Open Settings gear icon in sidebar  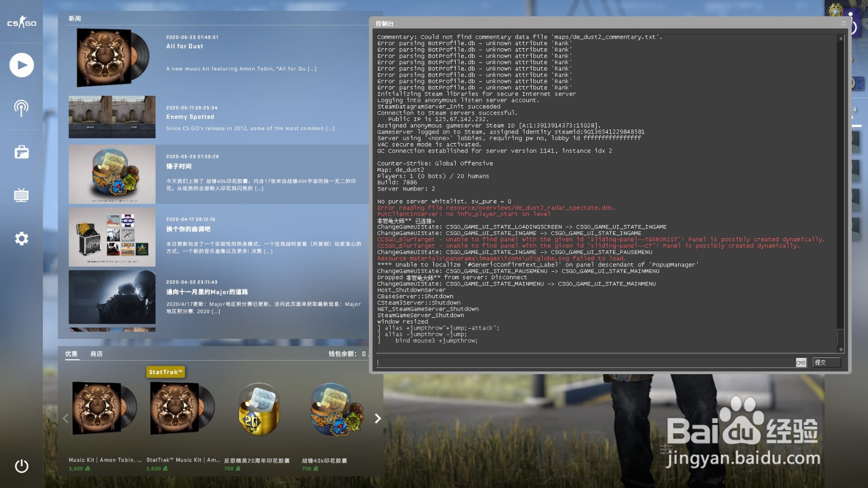(22, 239)
